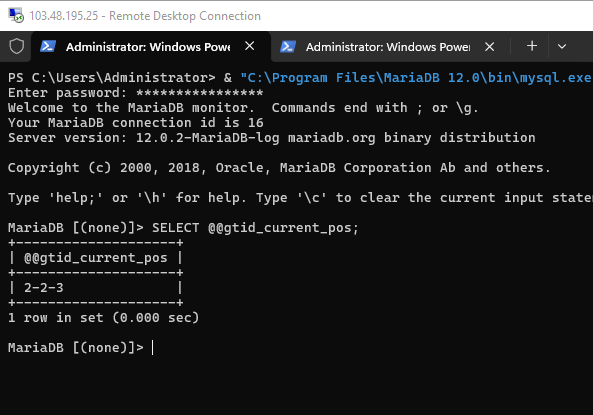Click the PowerShell icon on second tab
This screenshot has width=593, height=415.
click(x=288, y=47)
